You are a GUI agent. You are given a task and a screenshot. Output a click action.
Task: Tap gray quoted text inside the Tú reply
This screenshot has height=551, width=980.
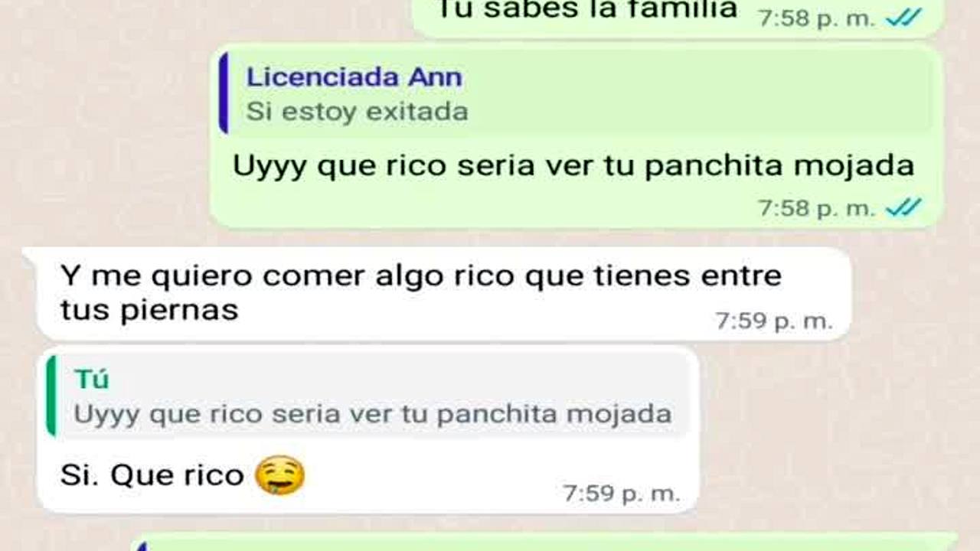tap(373, 414)
